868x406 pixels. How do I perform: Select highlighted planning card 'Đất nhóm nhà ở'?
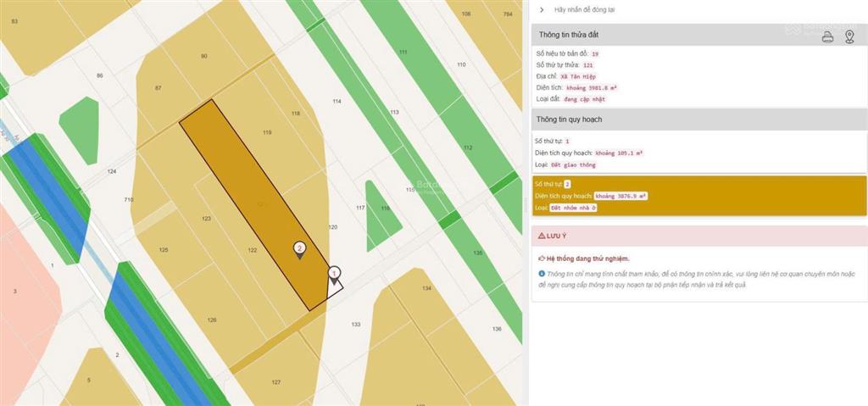click(x=699, y=196)
